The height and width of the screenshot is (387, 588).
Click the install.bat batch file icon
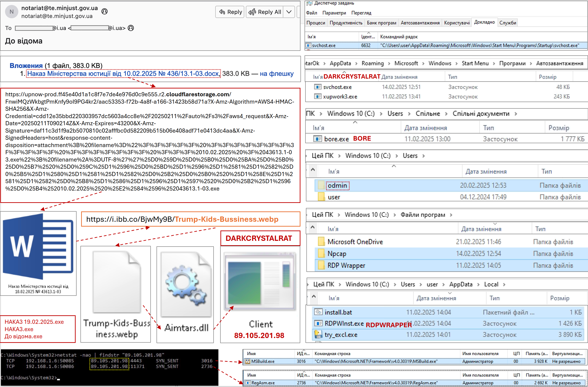pyautogui.click(x=318, y=312)
